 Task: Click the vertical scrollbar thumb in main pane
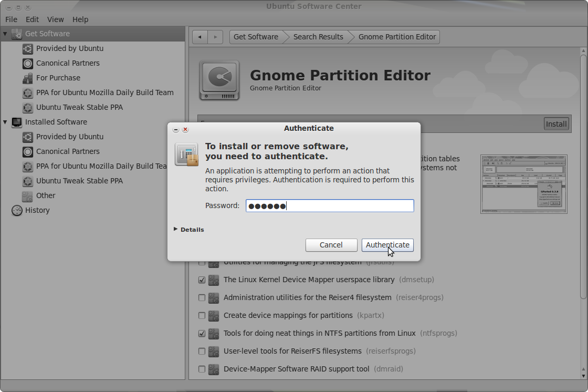(583, 177)
